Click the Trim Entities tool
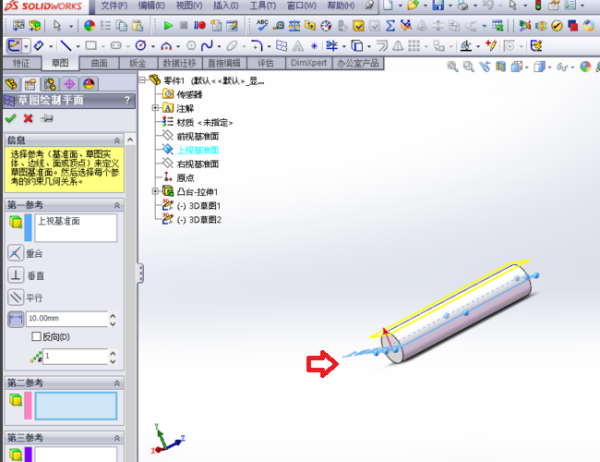Screen dimensions: 600x462 [x=331, y=46]
